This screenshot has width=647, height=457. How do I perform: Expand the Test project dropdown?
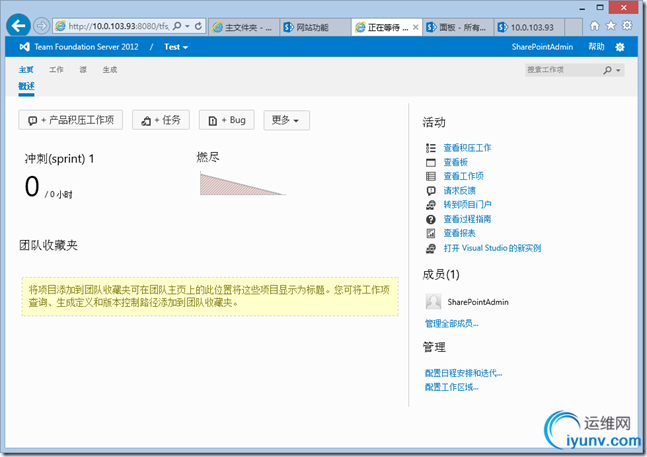[176, 47]
